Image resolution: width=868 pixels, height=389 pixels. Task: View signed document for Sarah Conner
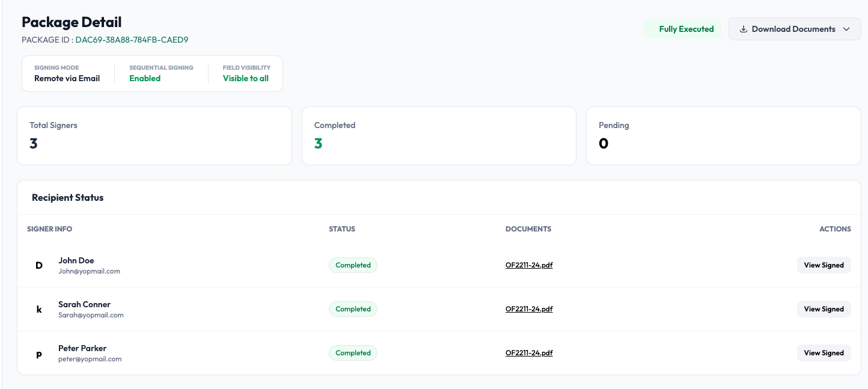click(824, 309)
